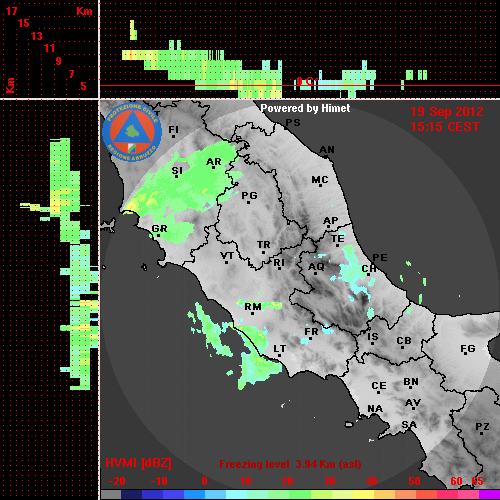The image size is (500, 500).
Task: Click the 'FI' city label on map
Action: click(173, 130)
